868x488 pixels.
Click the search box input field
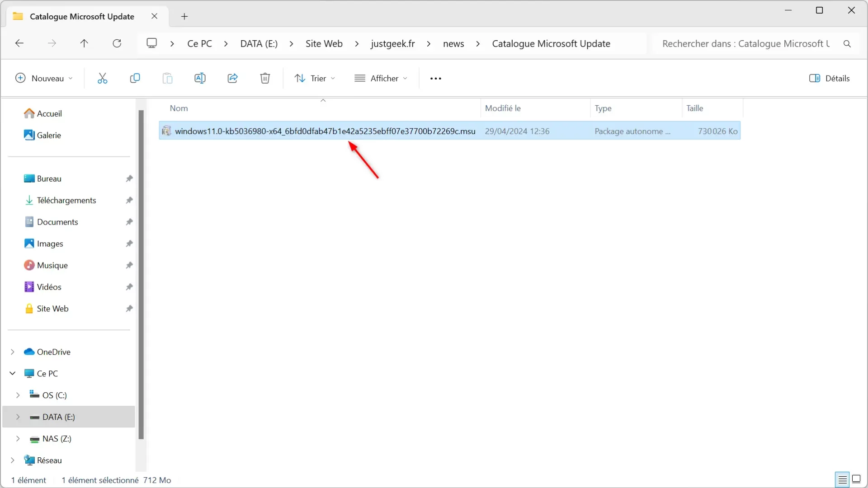[746, 44]
